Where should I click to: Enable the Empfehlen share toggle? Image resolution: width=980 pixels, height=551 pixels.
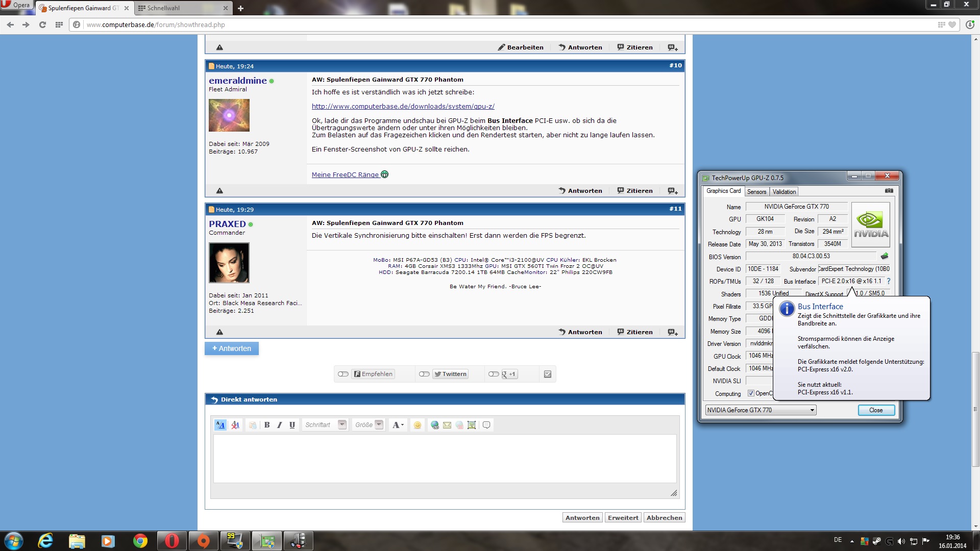coord(343,374)
